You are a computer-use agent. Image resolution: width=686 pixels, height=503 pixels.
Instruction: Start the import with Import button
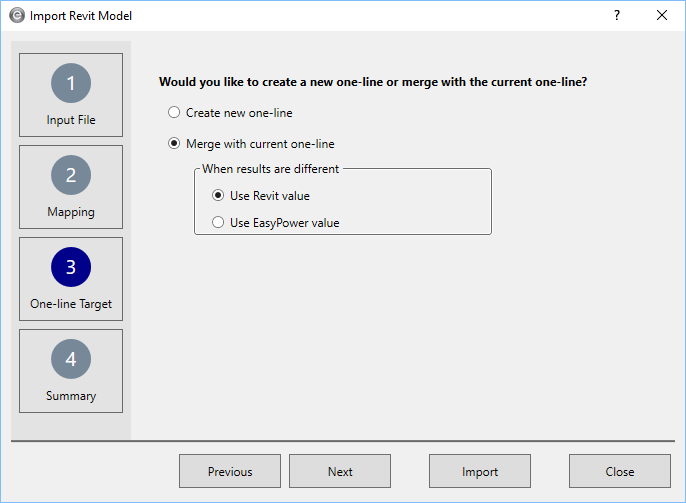tap(480, 472)
